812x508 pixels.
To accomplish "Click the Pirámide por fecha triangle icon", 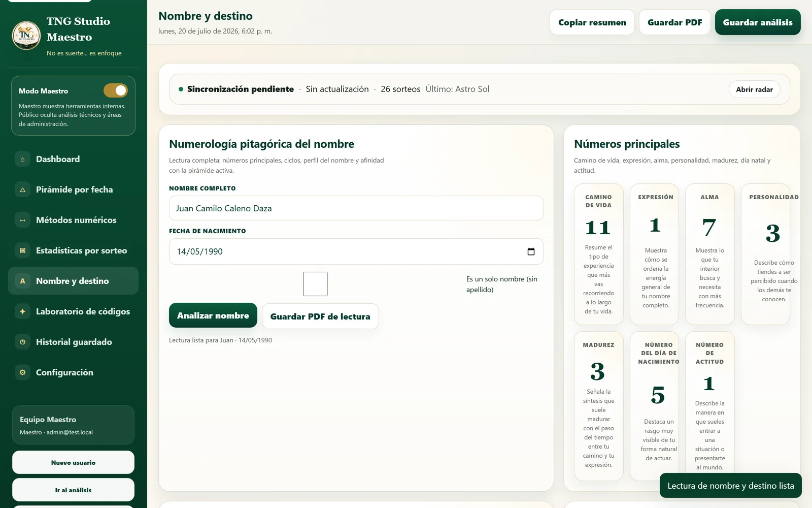I will [x=22, y=189].
